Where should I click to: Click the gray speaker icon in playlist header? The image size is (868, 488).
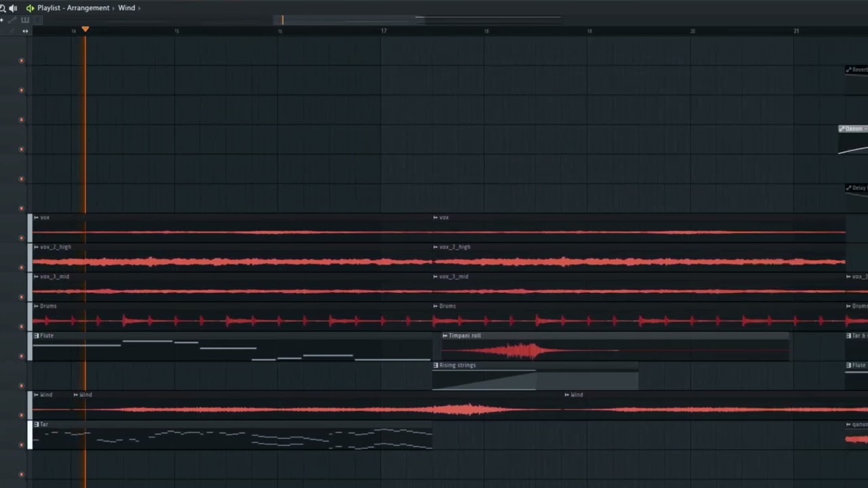pyautogui.click(x=13, y=8)
